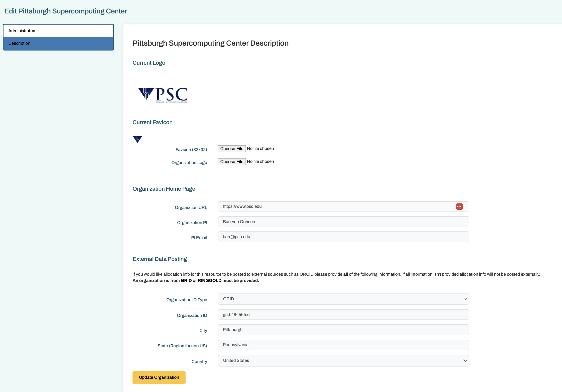Click the current favicon image

point(137,139)
